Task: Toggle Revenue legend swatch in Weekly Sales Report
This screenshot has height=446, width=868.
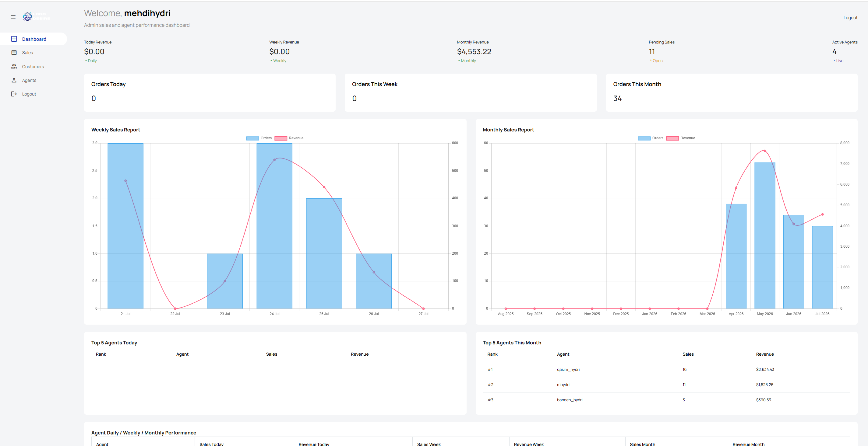Action: 281,138
